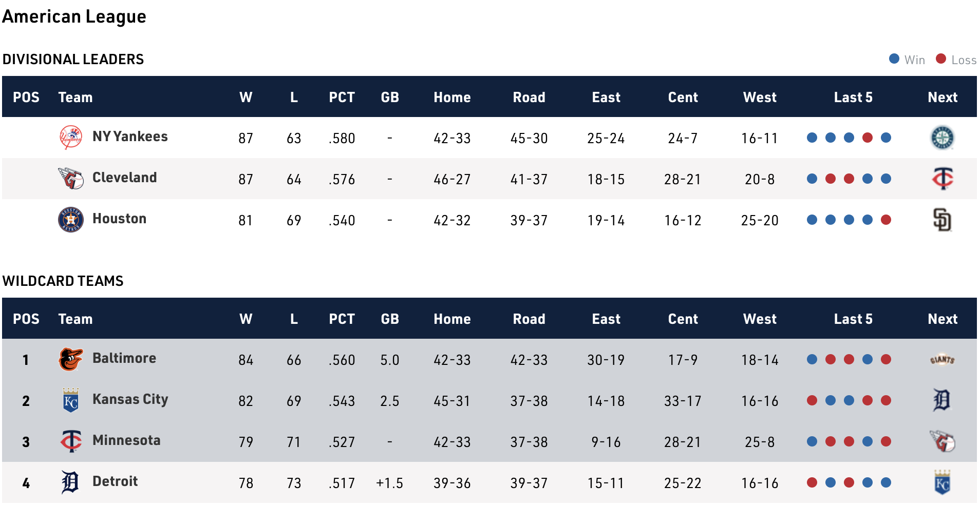This screenshot has height=505, width=980.
Task: Open the Kansas City team link
Action: pos(130,399)
